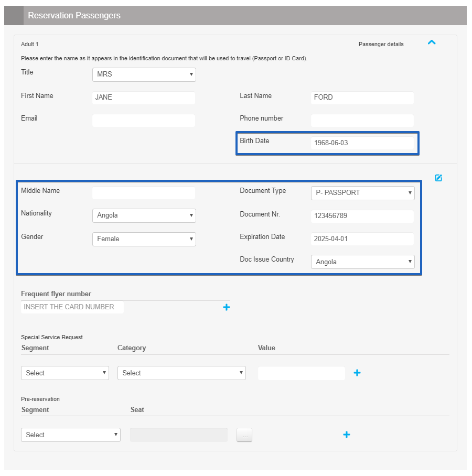Open the Pre-reservation Segment dropdown
The height and width of the screenshot is (476, 472).
70,435
